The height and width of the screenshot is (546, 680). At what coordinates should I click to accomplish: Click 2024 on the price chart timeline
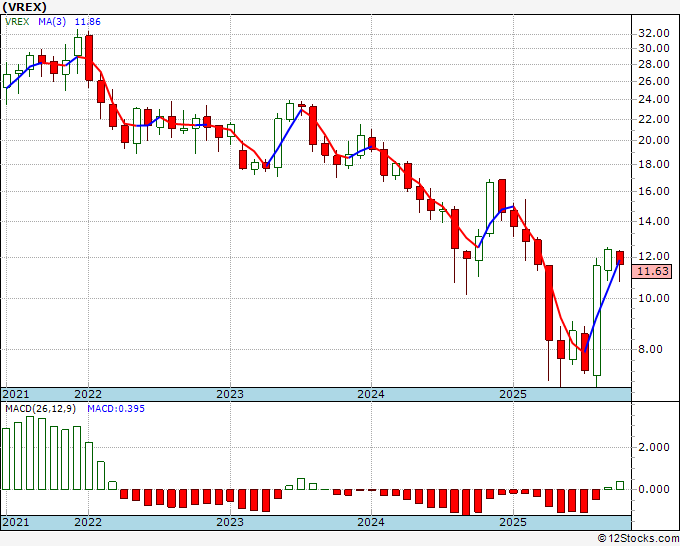pyautogui.click(x=371, y=394)
